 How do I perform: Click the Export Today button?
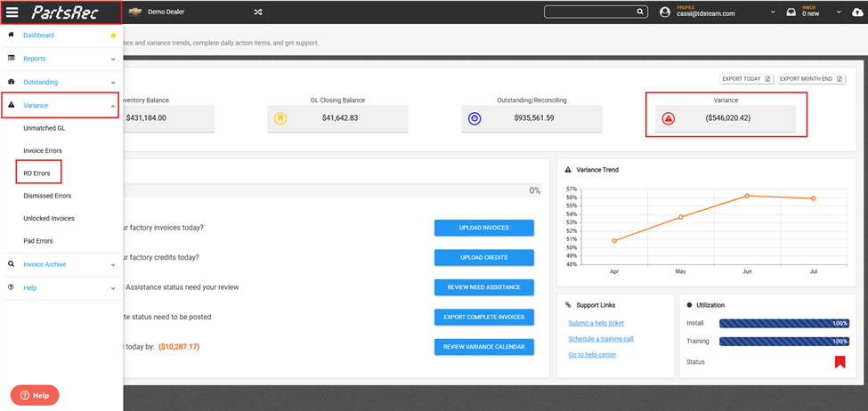[x=747, y=79]
